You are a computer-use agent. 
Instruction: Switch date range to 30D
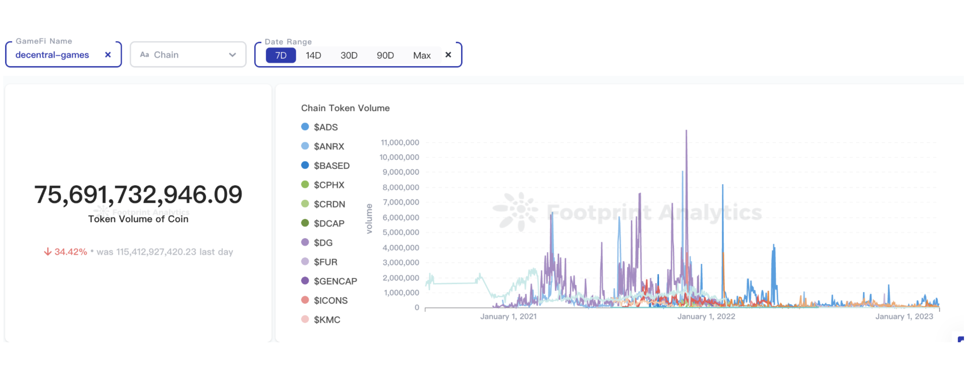349,55
